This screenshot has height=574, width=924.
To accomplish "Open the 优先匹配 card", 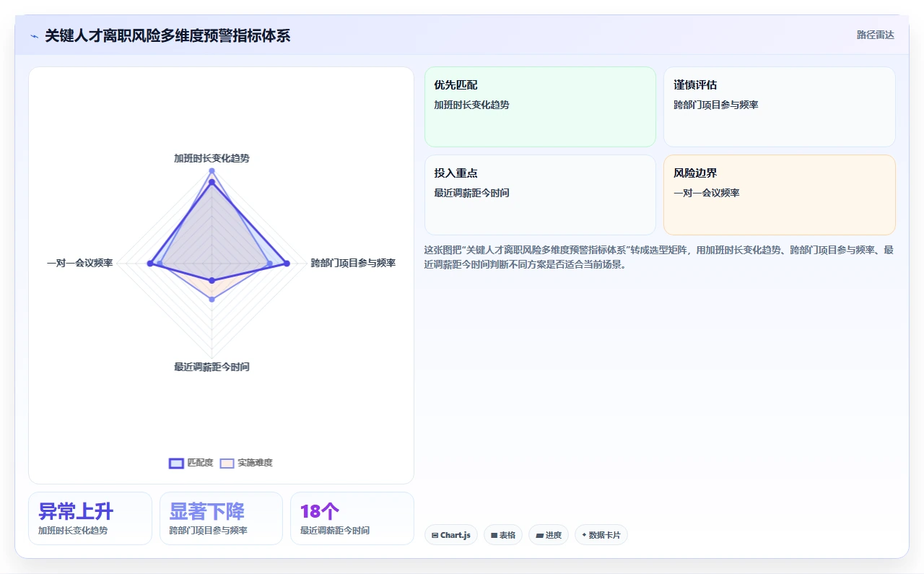I will coord(540,107).
